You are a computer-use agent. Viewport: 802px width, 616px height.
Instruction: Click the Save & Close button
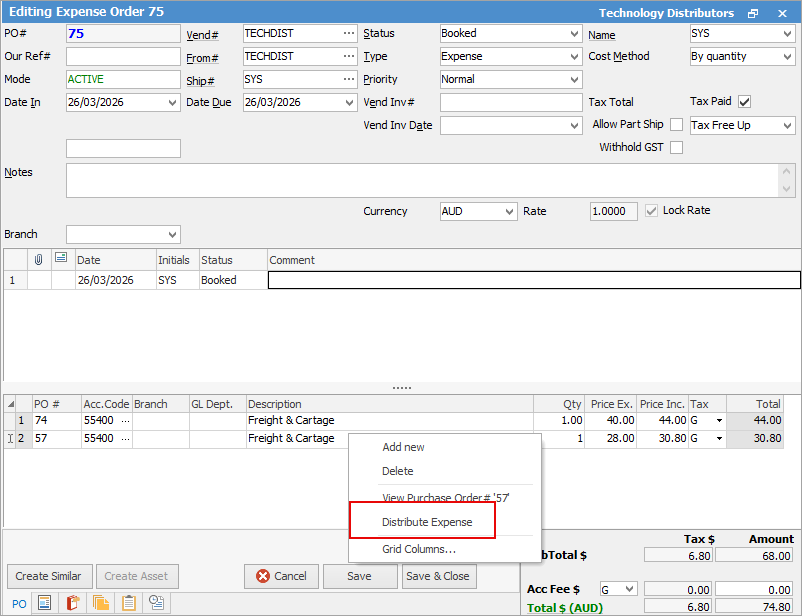point(438,576)
